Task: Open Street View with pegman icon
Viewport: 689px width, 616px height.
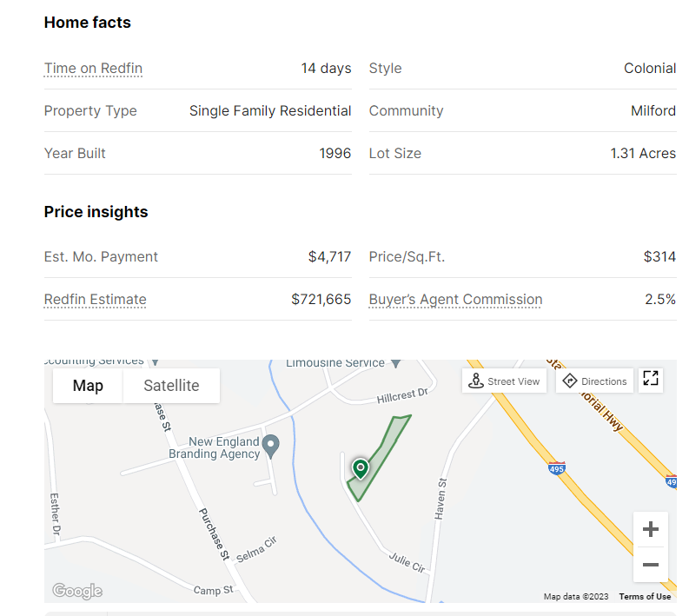Action: point(475,381)
